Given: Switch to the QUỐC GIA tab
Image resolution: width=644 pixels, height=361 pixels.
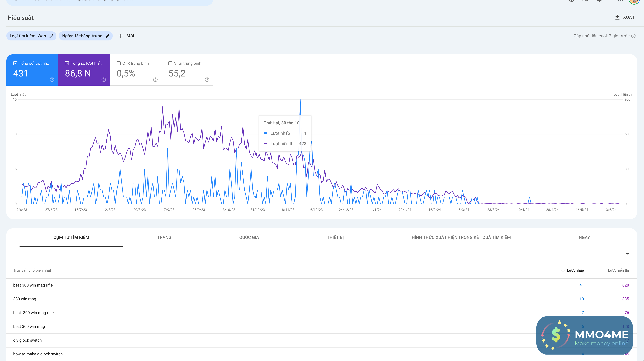Looking at the screenshot, I should click(249, 237).
